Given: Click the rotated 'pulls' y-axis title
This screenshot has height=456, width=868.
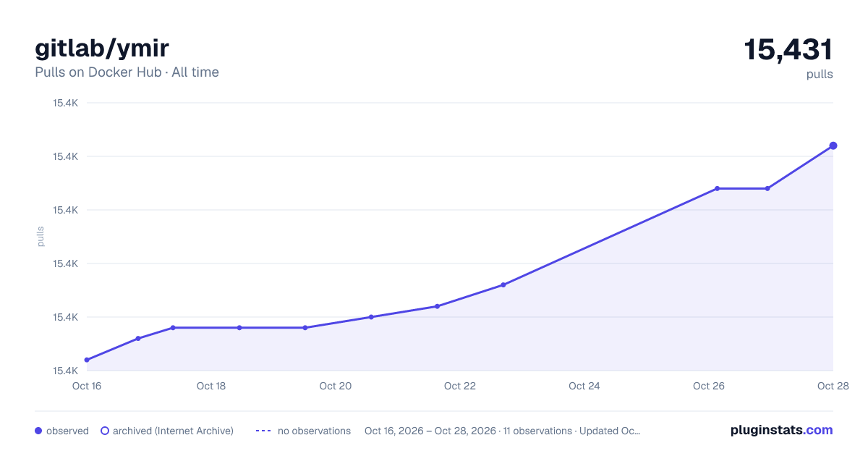Looking at the screenshot, I should pyautogui.click(x=41, y=237).
